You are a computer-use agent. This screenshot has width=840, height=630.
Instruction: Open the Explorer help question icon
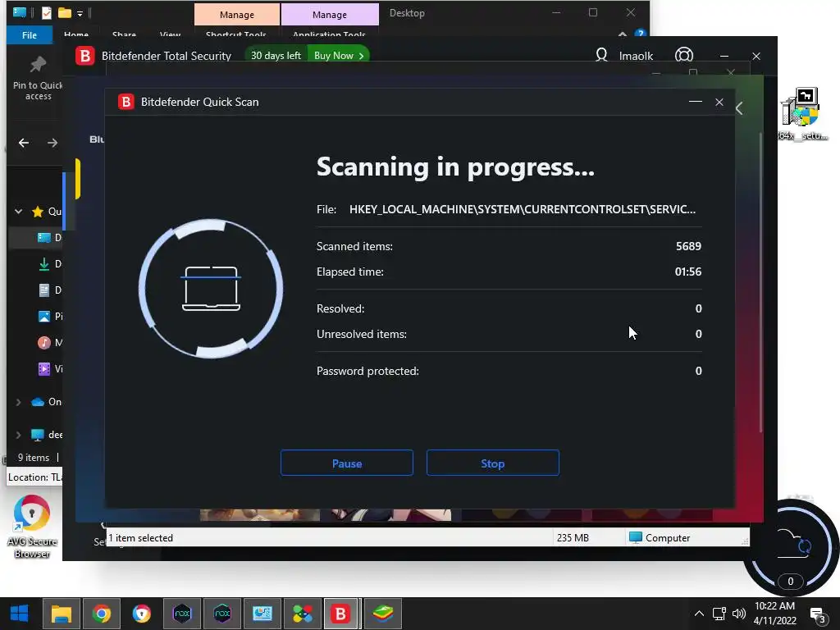640,33
